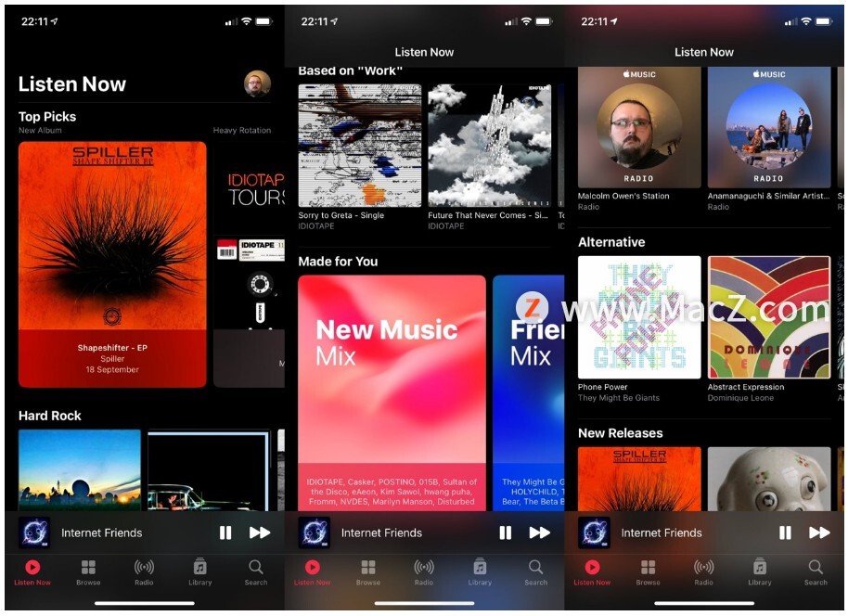Tap Listen Now tab in middle phone
848x616 pixels.
312,572
